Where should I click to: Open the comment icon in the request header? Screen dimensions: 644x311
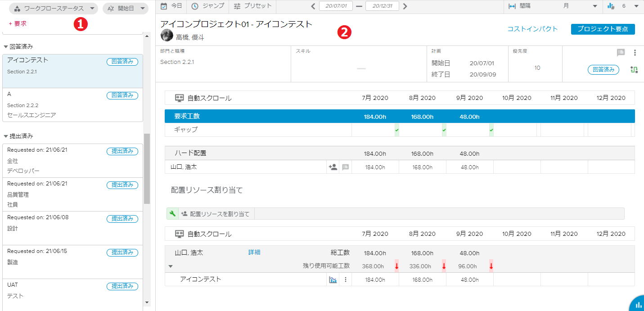coord(621,53)
